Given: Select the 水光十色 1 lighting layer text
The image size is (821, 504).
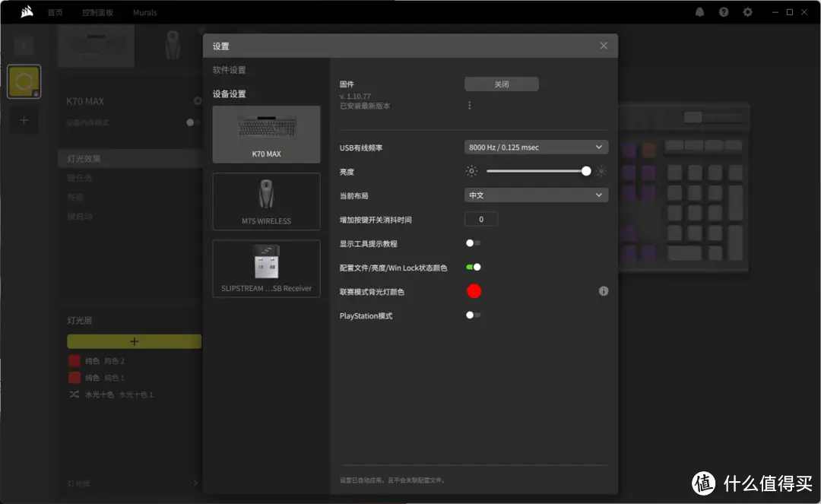Looking at the screenshot, I should tap(119, 395).
